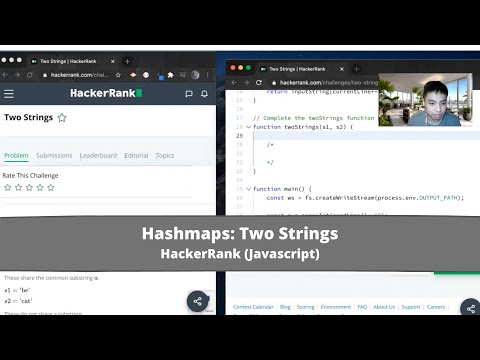The image size is (480, 360).
Task: Open the Environment footer link
Action: tap(336, 307)
